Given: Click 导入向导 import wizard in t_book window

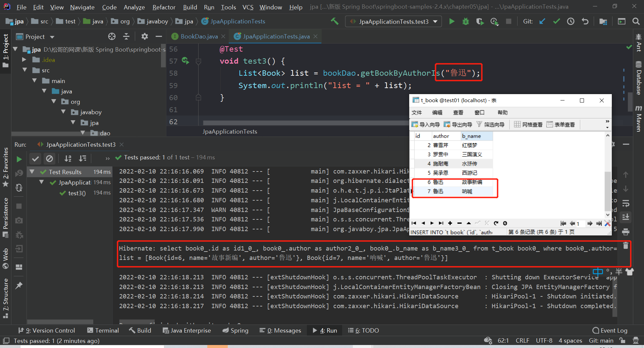Looking at the screenshot, I should [x=426, y=125].
